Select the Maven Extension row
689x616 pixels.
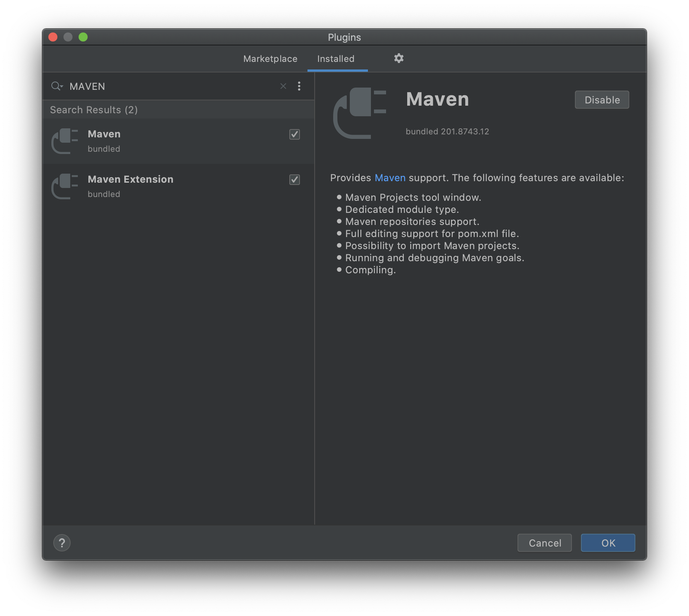[x=178, y=186]
